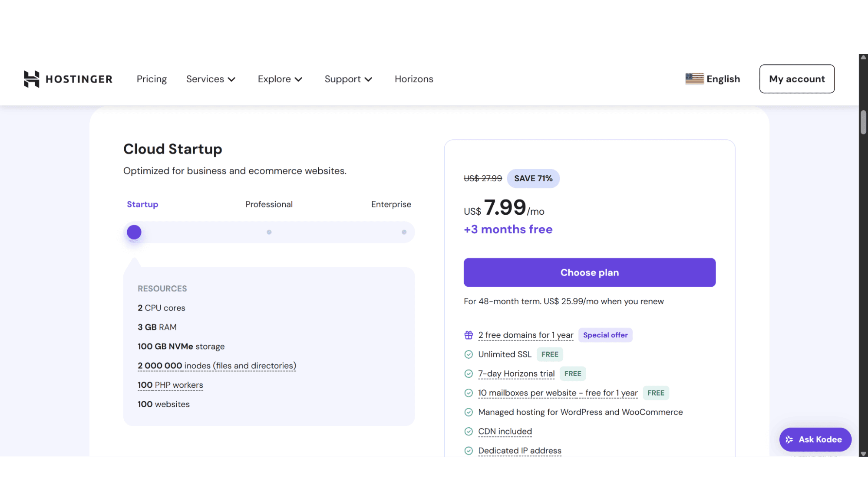This screenshot has width=868, height=488.
Task: Open the Pricing page
Action: (x=152, y=79)
